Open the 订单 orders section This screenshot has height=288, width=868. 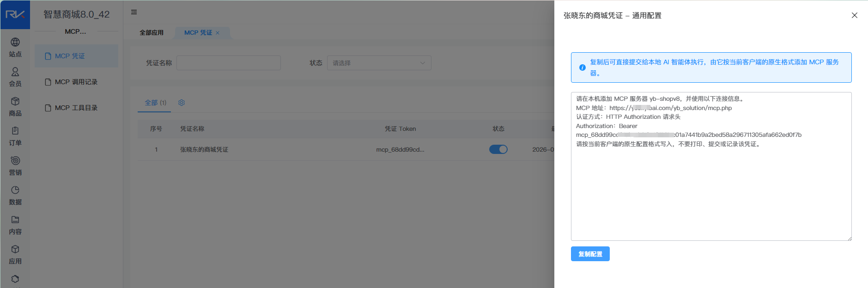click(15, 136)
